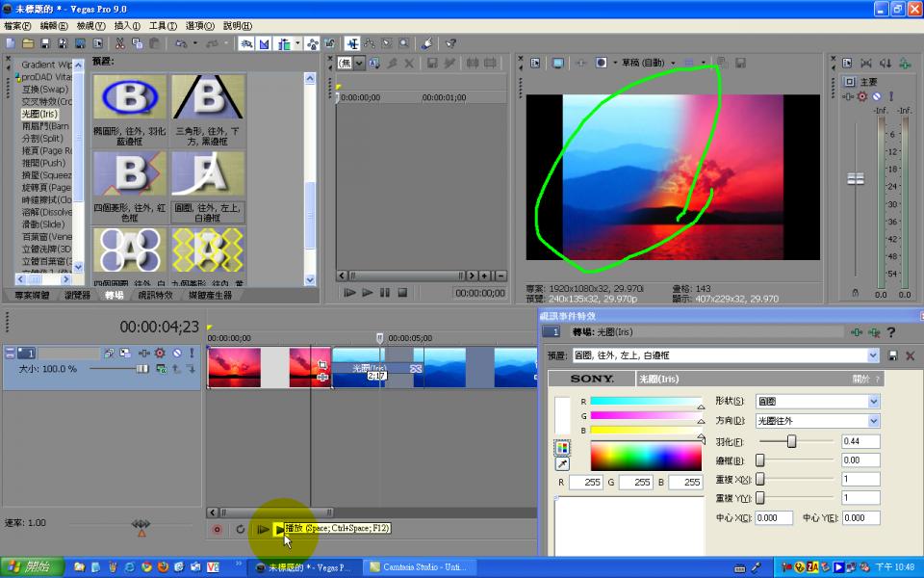
Task: Click the Play button in timeline transport
Action: 278,529
